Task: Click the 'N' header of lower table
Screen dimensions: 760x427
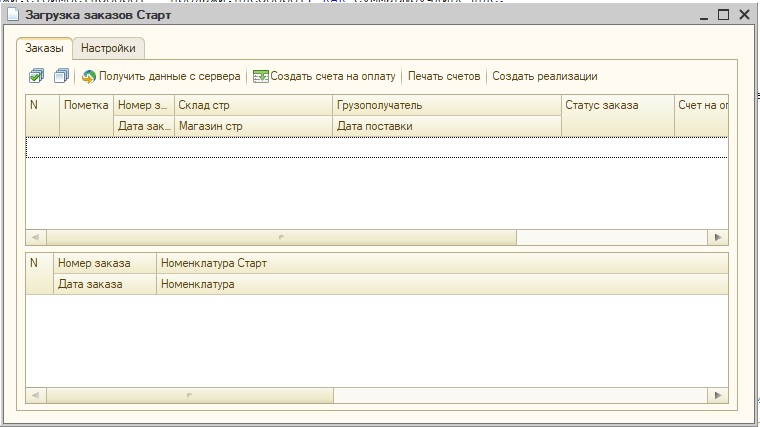Action: pyautogui.click(x=39, y=273)
